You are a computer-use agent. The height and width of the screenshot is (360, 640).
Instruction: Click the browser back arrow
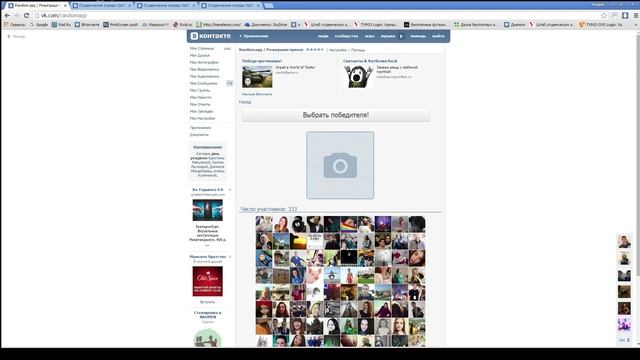(x=7, y=16)
